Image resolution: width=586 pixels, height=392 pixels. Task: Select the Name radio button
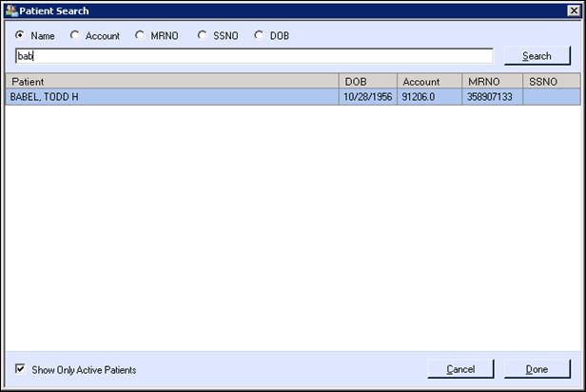click(21, 35)
